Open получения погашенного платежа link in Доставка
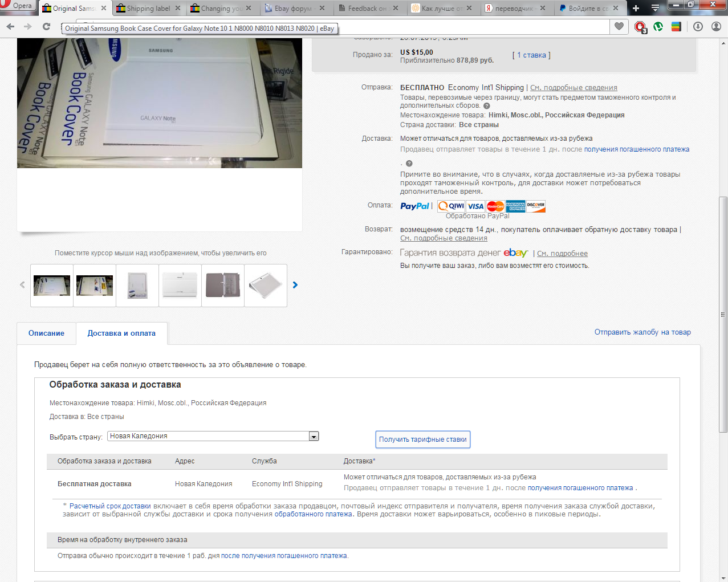The height and width of the screenshot is (582, 728). pos(637,149)
